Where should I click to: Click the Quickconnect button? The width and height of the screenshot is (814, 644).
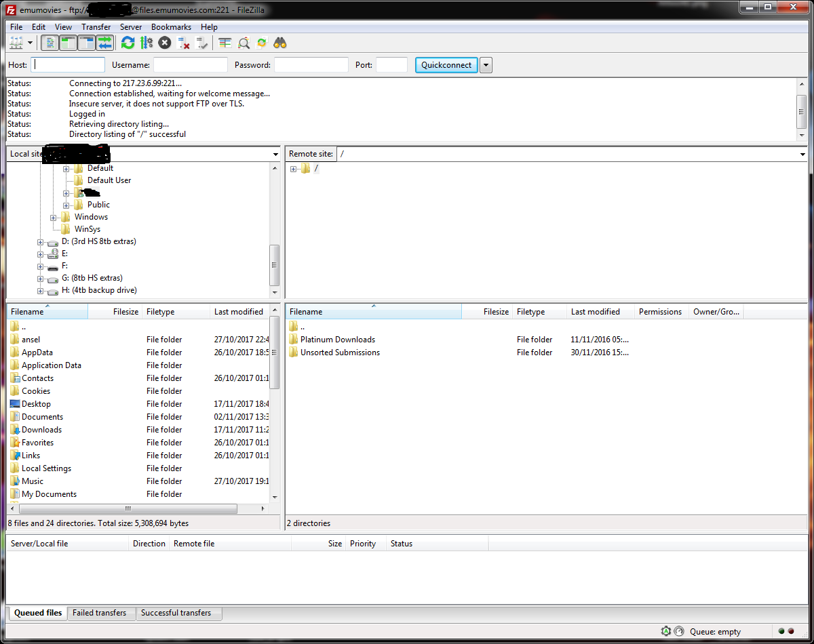(446, 65)
